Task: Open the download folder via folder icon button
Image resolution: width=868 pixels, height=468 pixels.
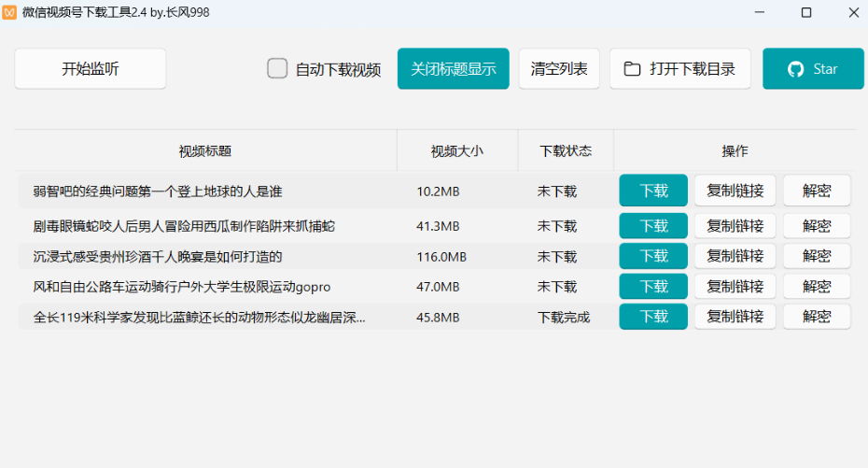Action: 679,69
